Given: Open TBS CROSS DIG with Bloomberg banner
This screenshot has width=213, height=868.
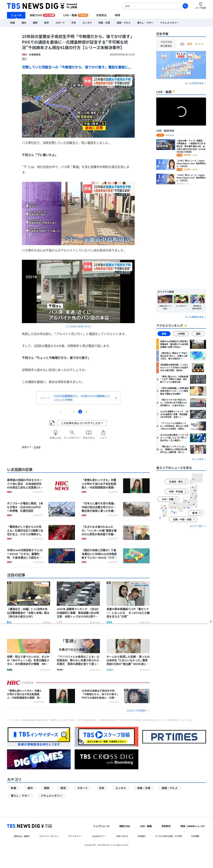Looking at the screenshot, I should (106, 760).
